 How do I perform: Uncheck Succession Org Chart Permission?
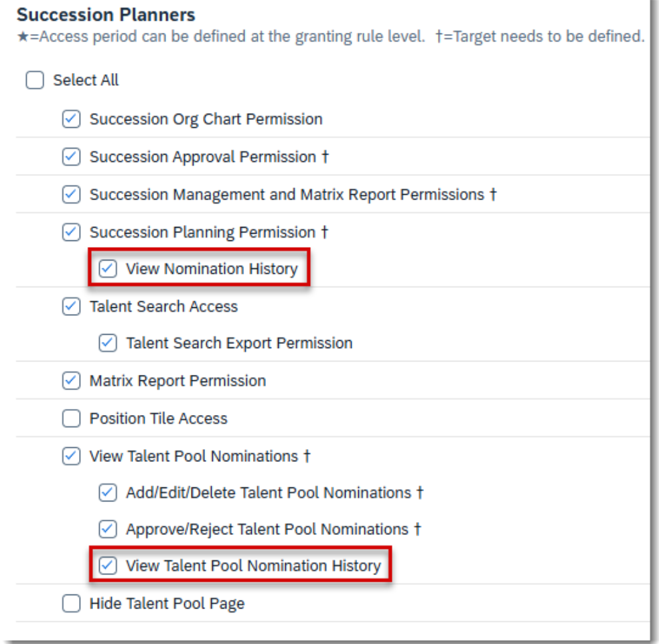point(70,118)
